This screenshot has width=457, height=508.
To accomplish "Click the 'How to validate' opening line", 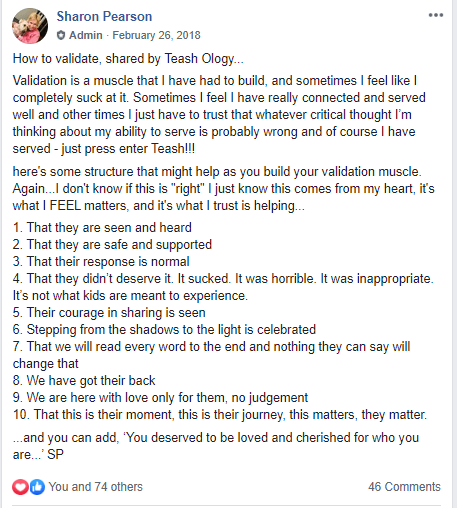I will [128, 59].
